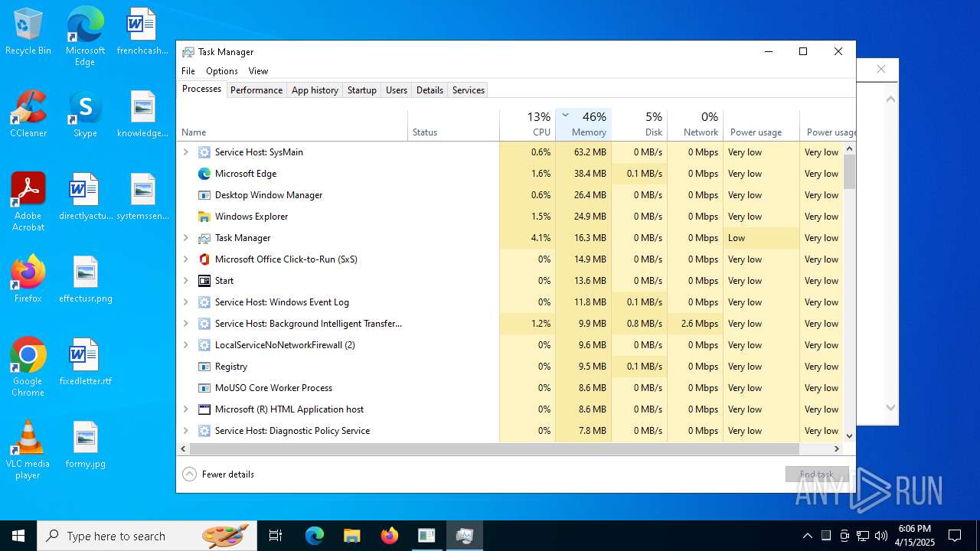Sort processes by Network column

[x=695, y=125]
